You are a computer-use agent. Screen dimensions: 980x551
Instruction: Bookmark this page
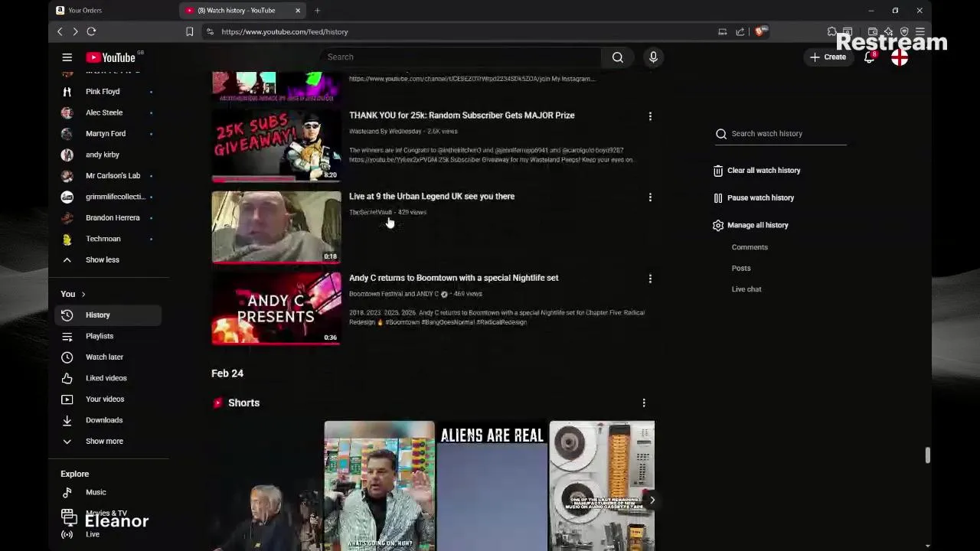click(x=189, y=31)
